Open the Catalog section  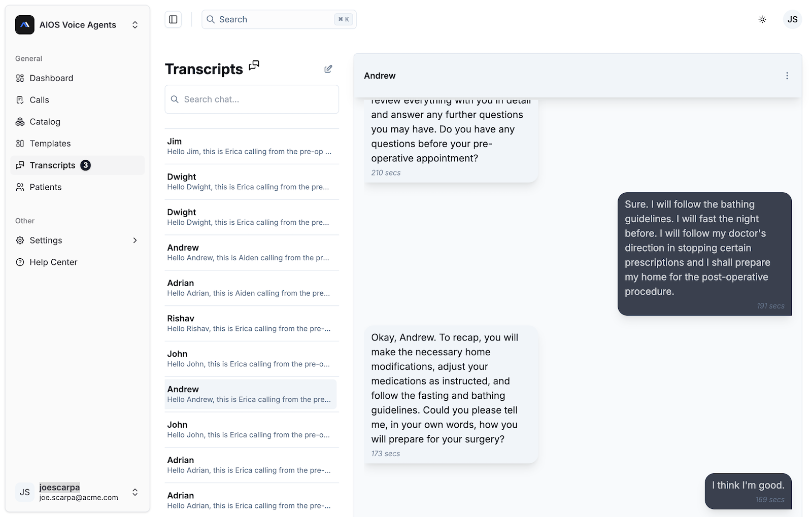click(x=45, y=122)
